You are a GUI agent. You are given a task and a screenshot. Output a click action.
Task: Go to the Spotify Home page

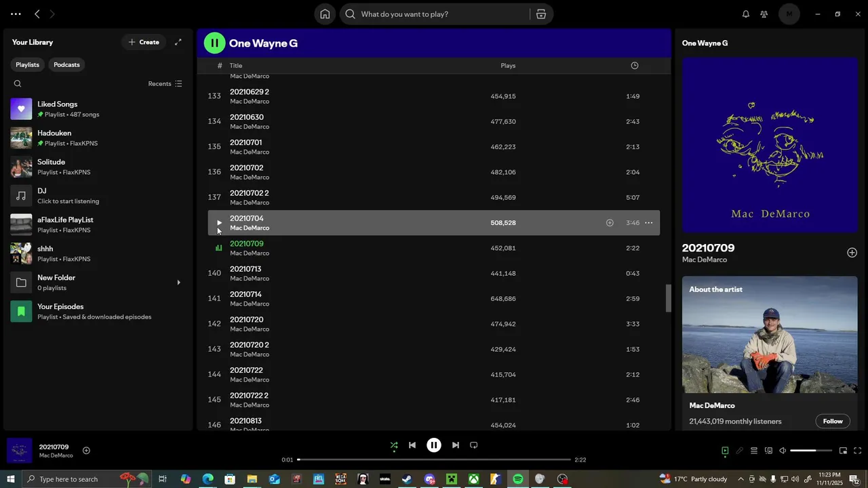pos(325,14)
